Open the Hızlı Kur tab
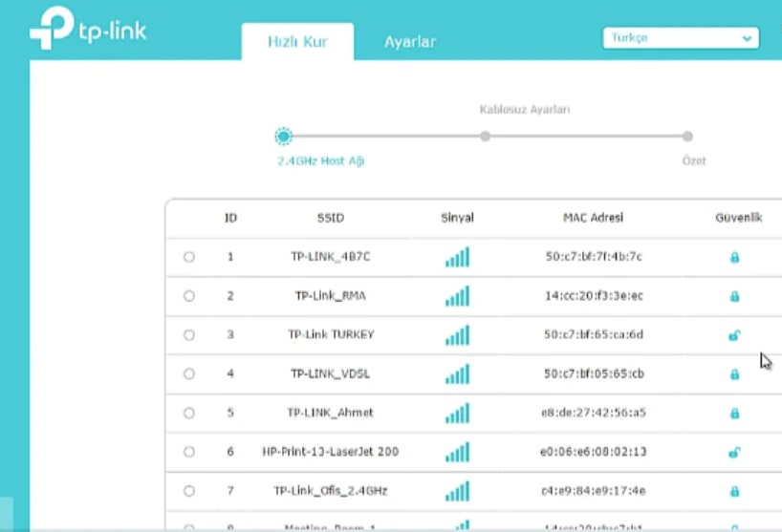782x532 pixels. 296,42
